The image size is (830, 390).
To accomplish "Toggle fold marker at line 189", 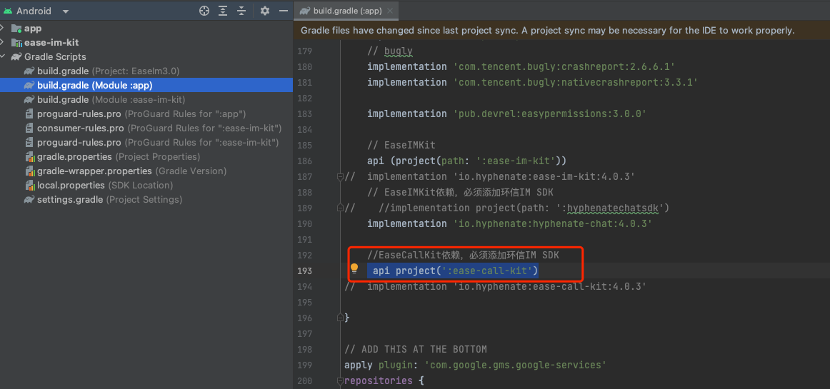I will pos(340,208).
